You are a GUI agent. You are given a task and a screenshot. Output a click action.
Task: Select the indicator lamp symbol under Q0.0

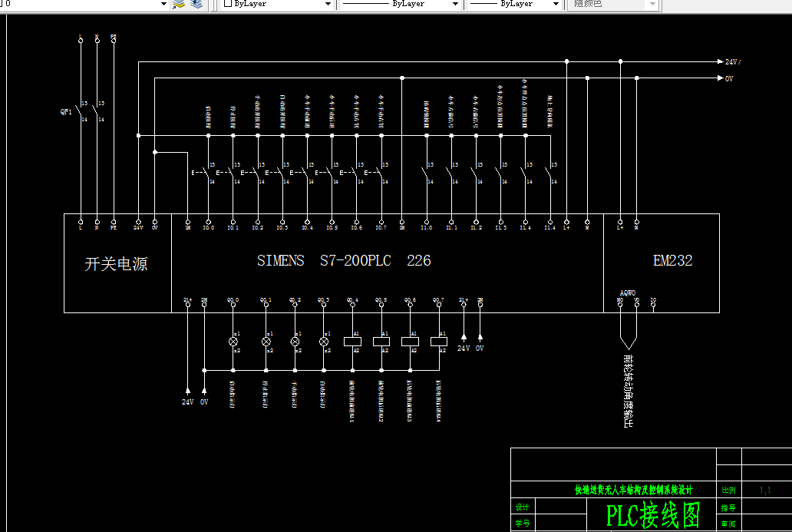pos(233,342)
